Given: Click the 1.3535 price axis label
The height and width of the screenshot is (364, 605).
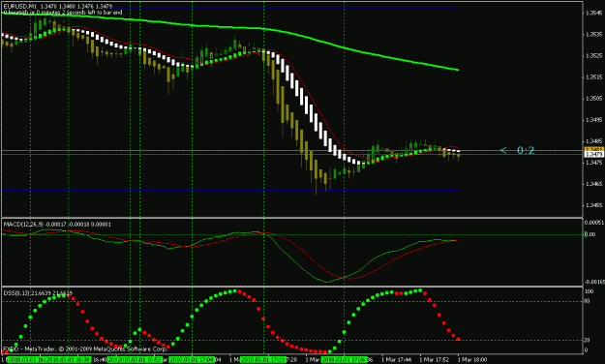Looking at the screenshot, I should click(x=593, y=34).
